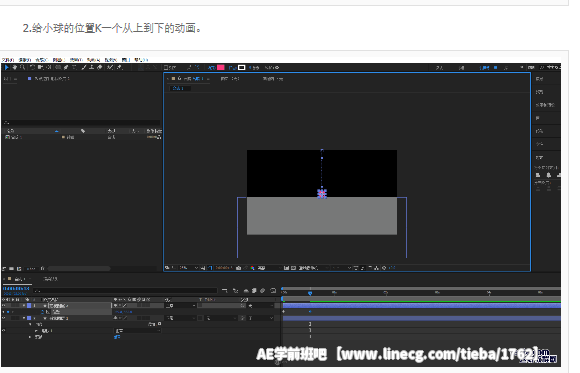
Task: Click the Add button in Contents row
Action: coord(155,324)
